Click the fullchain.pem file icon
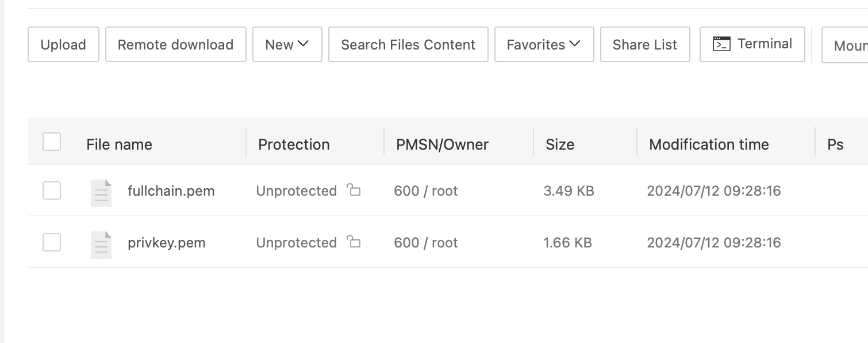 point(101,192)
